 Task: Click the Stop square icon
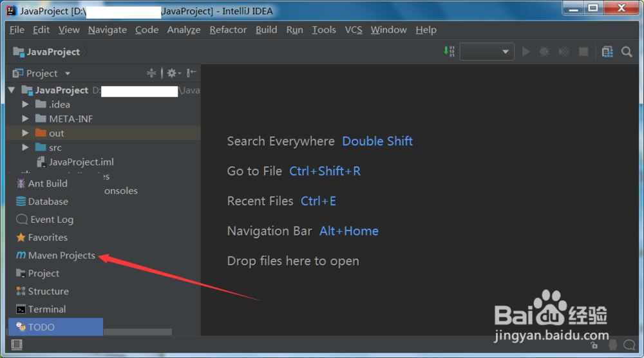tap(583, 52)
